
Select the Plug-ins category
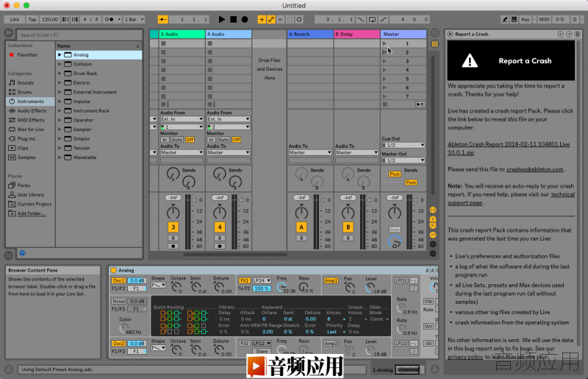point(26,139)
